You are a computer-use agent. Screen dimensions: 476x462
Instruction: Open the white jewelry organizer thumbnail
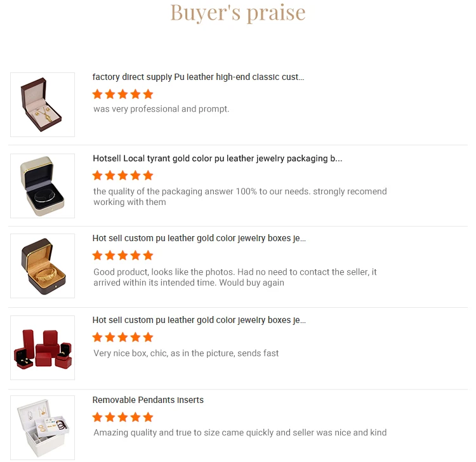click(x=43, y=427)
